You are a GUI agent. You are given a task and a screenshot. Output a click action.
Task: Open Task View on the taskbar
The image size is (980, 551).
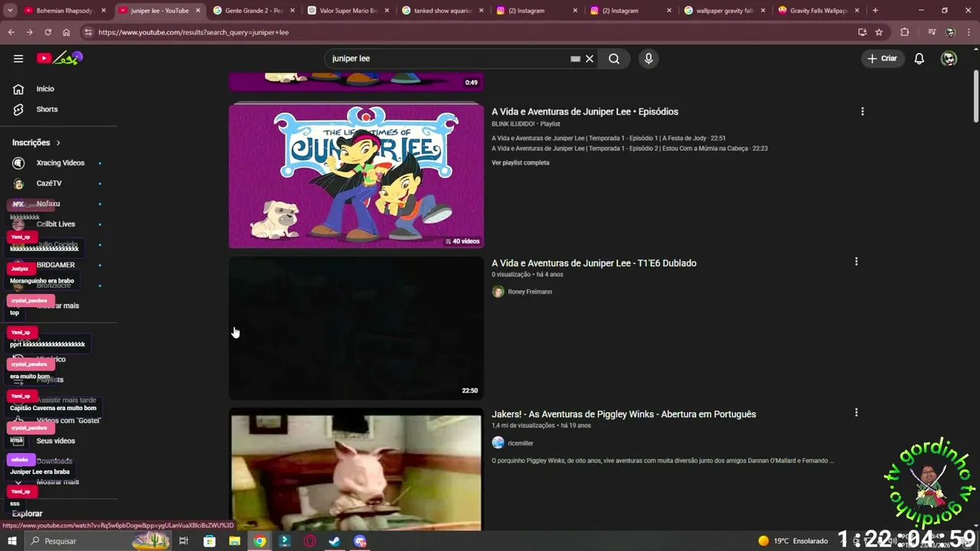click(184, 541)
